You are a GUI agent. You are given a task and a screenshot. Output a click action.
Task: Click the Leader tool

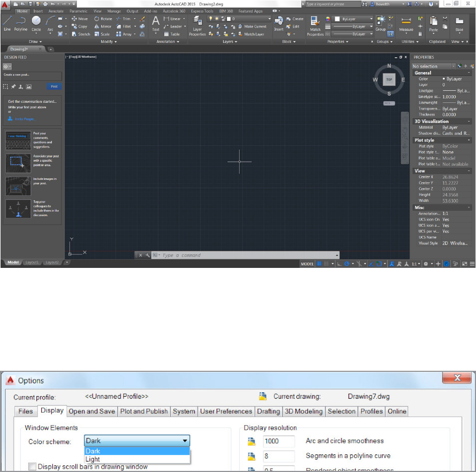173,26
